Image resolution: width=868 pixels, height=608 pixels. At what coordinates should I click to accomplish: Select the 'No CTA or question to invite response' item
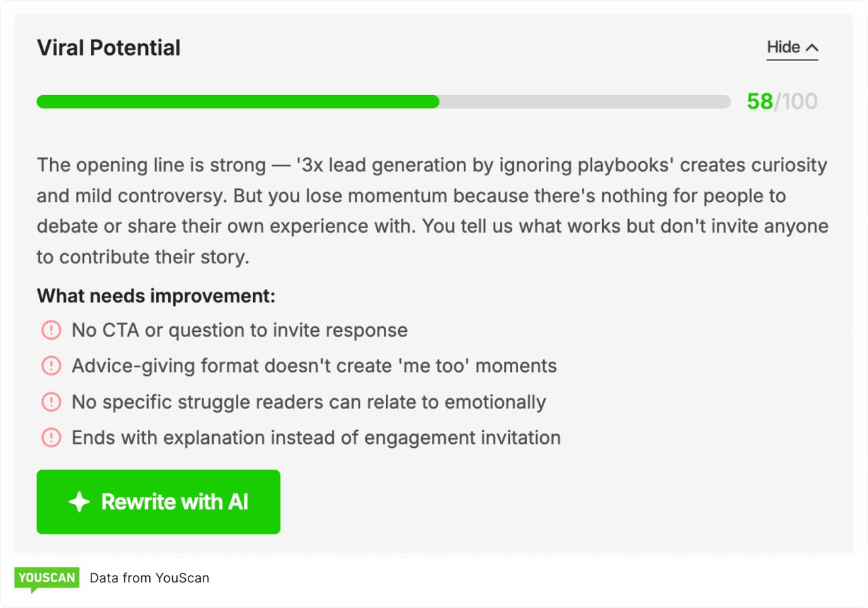tap(239, 330)
